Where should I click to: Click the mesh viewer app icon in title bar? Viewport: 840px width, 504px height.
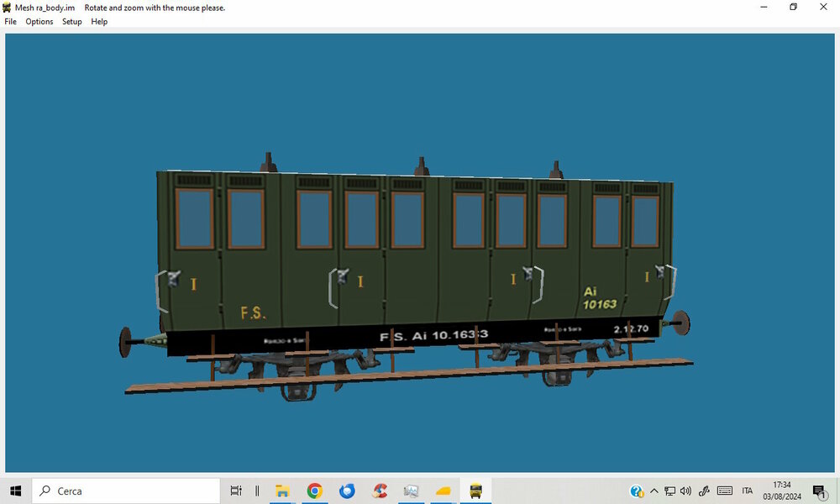[7, 8]
